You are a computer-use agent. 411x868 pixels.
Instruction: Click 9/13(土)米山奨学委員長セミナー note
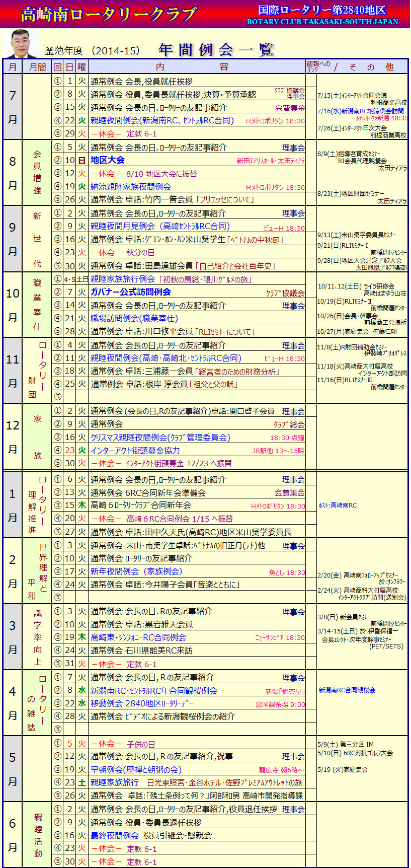(357, 235)
